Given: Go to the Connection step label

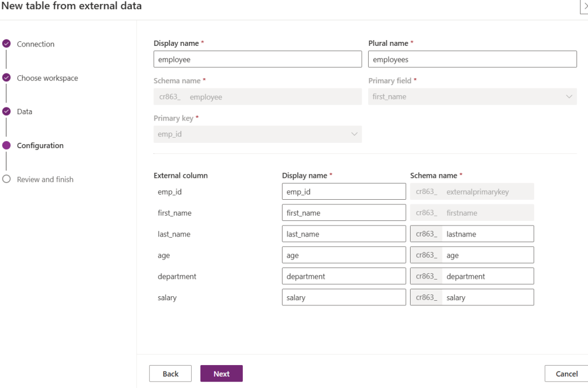Looking at the screenshot, I should click(36, 44).
